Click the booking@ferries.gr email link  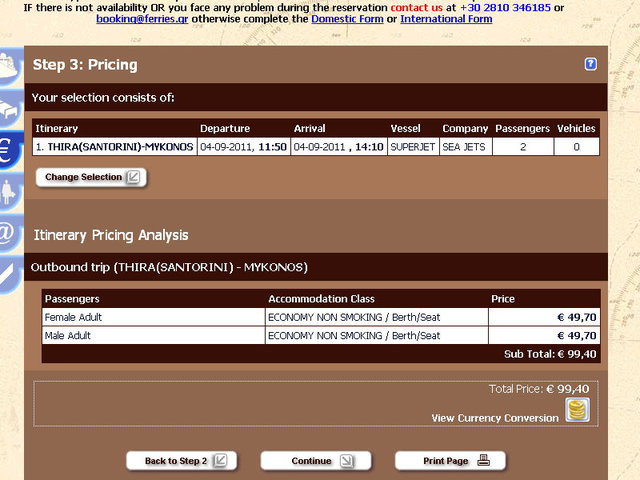pyautogui.click(x=142, y=19)
